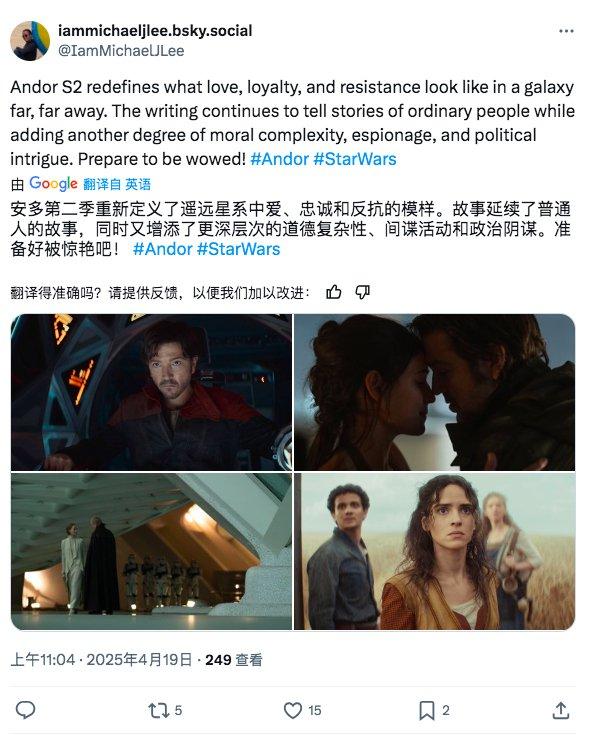592x735 pixels.
Task: Open the three-dot more options menu
Action: 566,31
